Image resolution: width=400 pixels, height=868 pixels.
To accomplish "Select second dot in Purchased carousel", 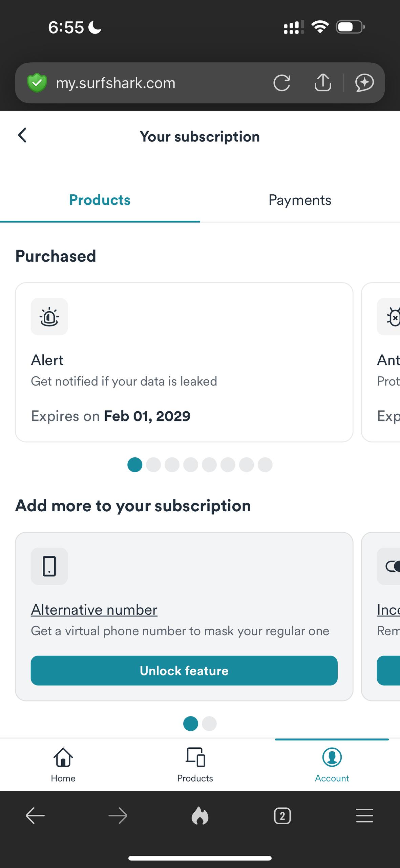I will (153, 465).
